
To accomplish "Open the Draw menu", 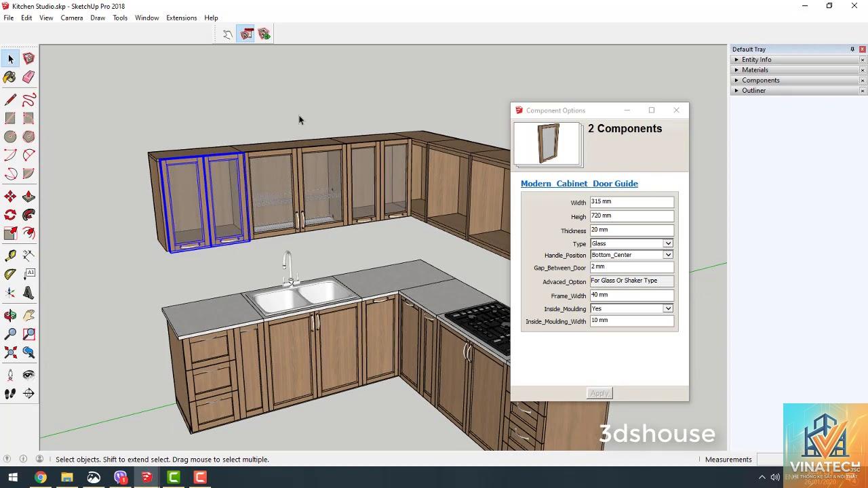I will coord(98,18).
